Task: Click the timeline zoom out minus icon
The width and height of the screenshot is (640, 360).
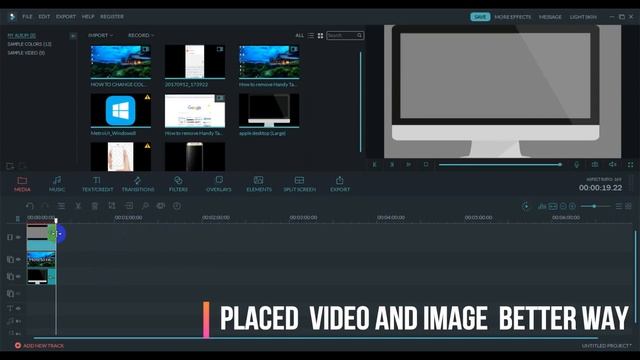Action: 563,206
